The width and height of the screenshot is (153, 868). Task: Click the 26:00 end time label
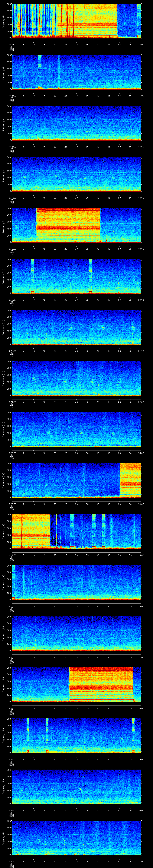click(x=141, y=606)
